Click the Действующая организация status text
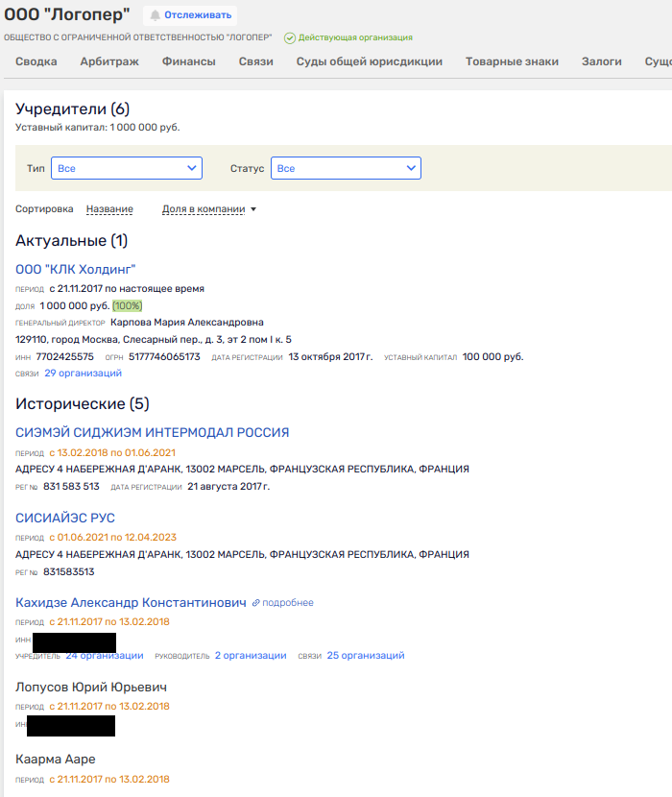Viewport: 672px width, 797px height. pyautogui.click(x=355, y=37)
